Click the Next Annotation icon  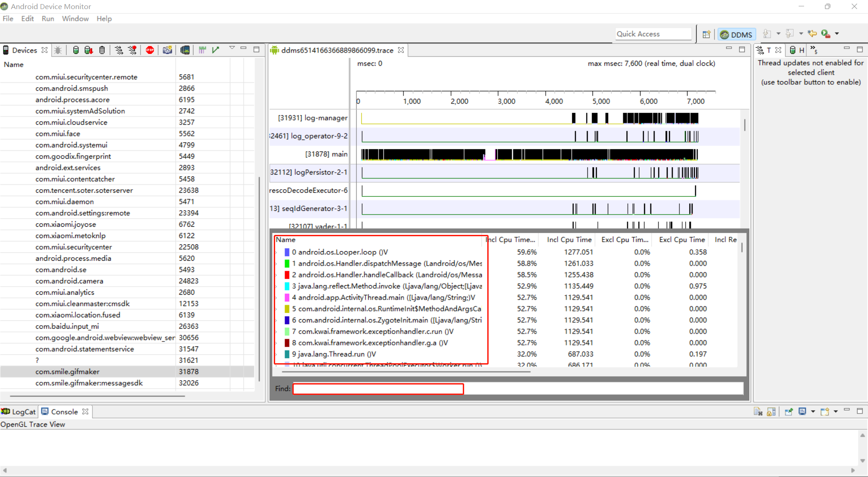(x=767, y=34)
